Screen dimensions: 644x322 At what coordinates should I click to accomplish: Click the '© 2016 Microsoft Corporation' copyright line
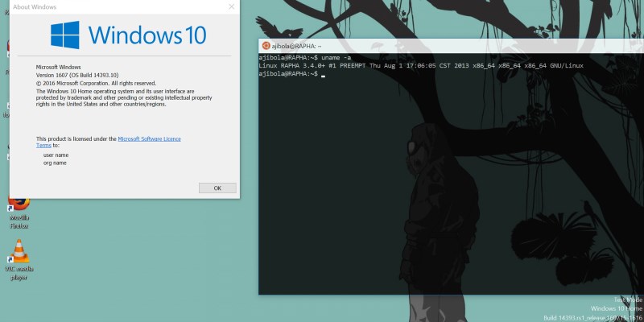tap(96, 83)
